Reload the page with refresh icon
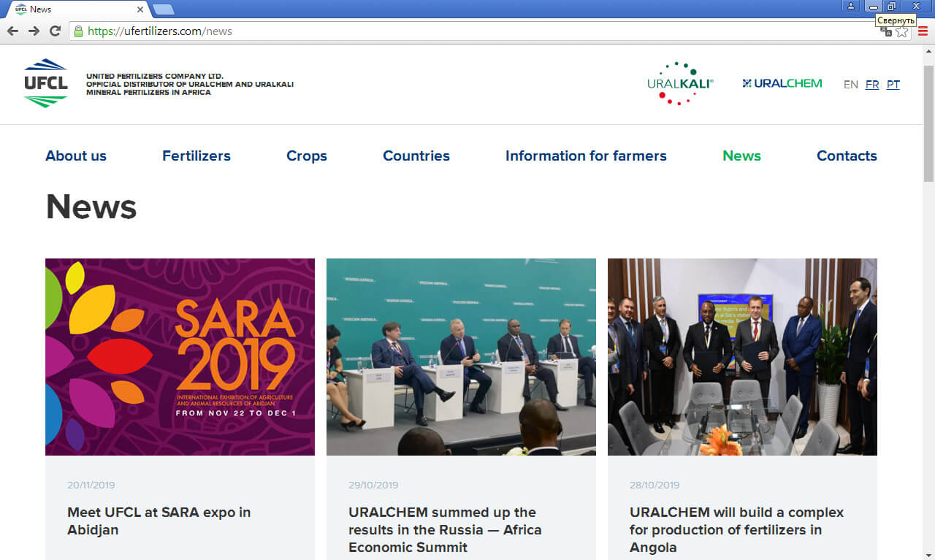 coord(55,31)
